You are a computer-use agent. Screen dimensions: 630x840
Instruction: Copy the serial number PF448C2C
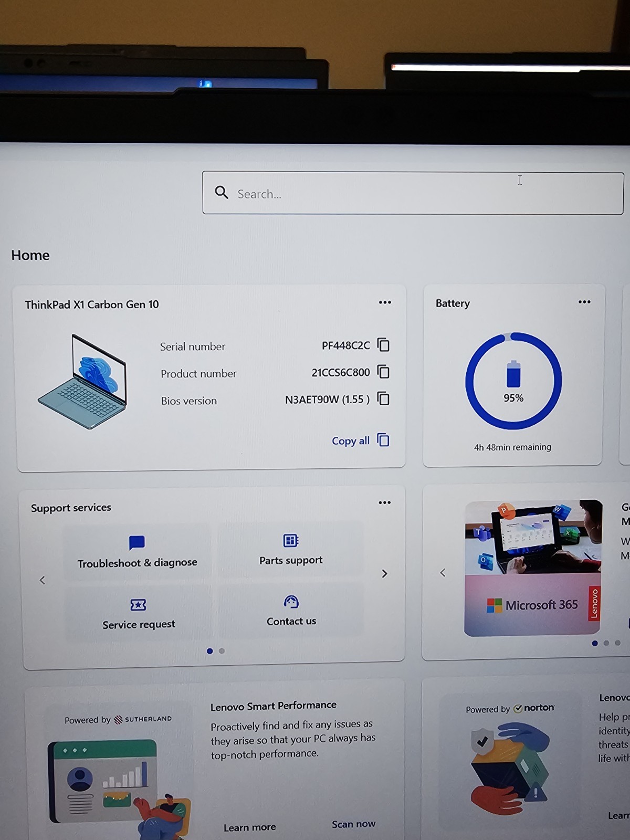pyautogui.click(x=384, y=345)
